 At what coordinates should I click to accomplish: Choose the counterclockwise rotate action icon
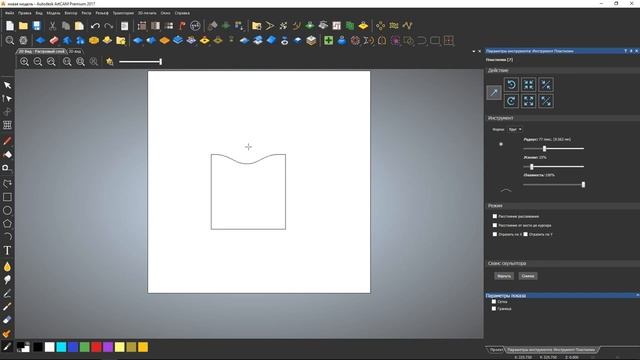(511, 84)
